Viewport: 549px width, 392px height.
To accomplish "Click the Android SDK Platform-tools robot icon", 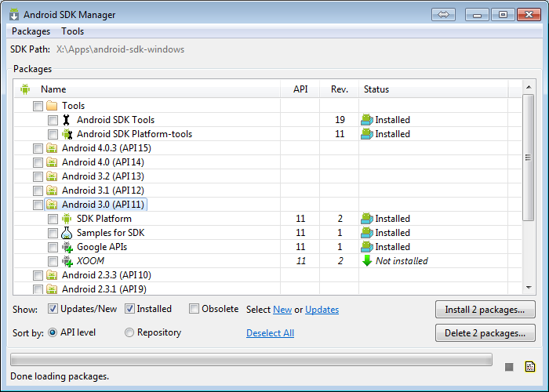I will point(67,134).
